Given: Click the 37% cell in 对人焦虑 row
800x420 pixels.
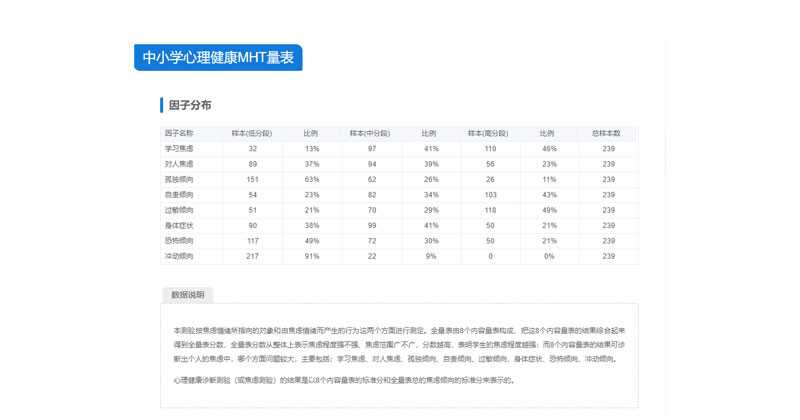Looking at the screenshot, I should (x=312, y=164).
